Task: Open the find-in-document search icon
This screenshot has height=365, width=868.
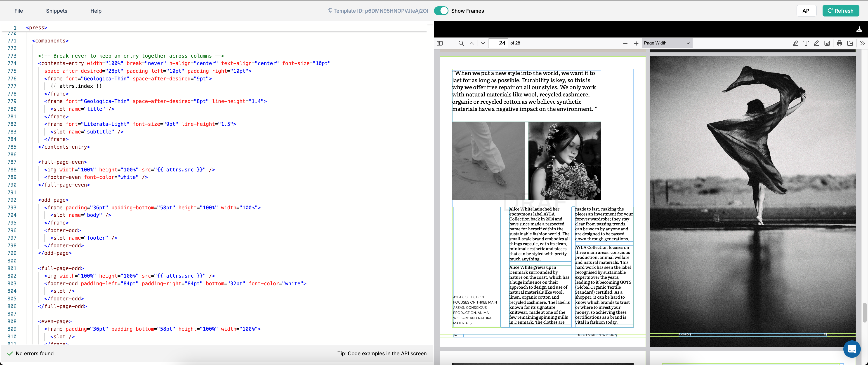Action: pos(461,43)
